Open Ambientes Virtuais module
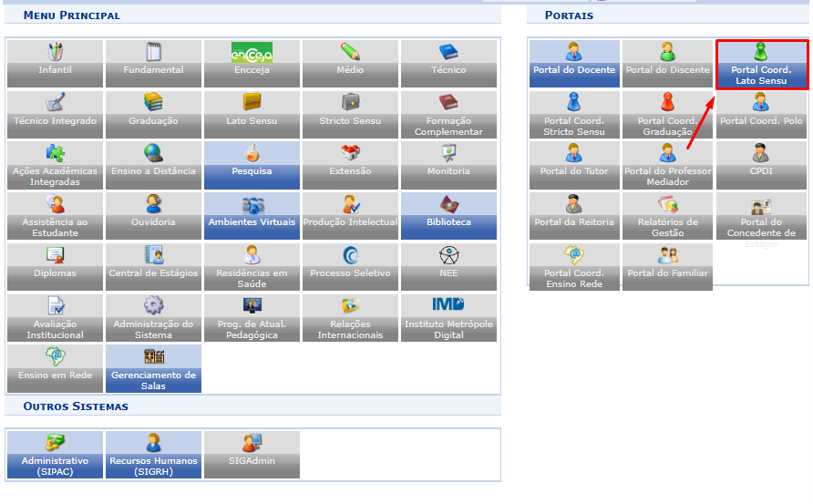 252,216
